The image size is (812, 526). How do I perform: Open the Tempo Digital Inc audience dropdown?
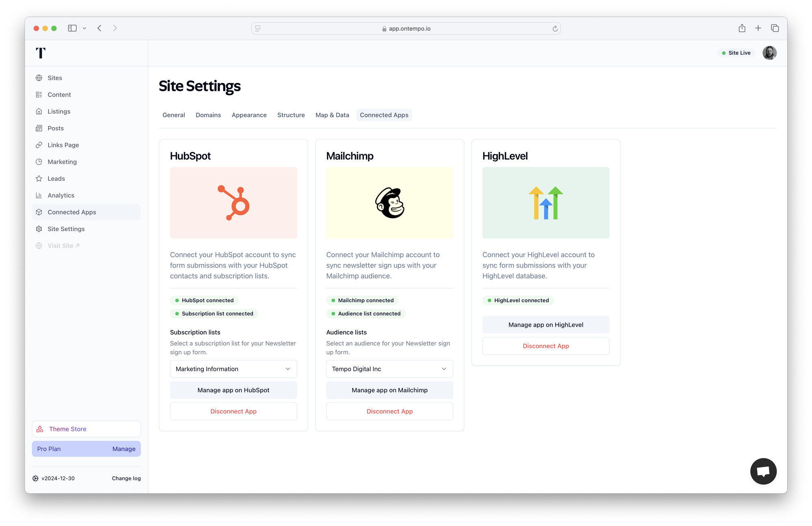[390, 369]
